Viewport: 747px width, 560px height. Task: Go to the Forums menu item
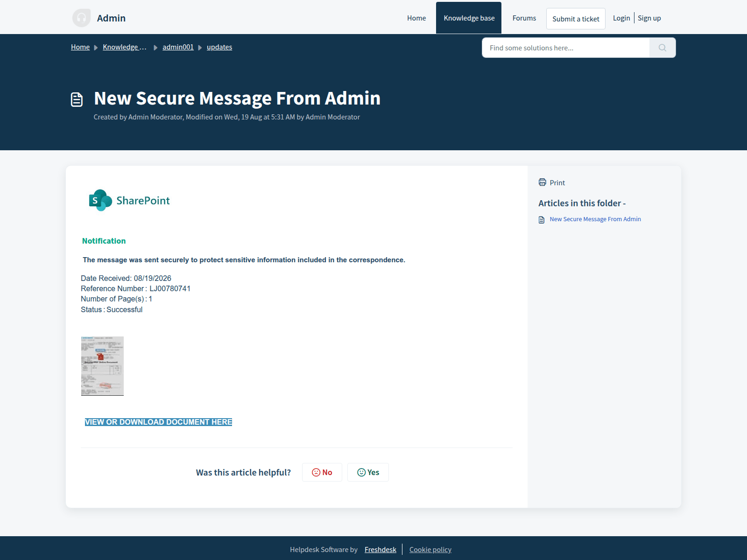coord(524,18)
